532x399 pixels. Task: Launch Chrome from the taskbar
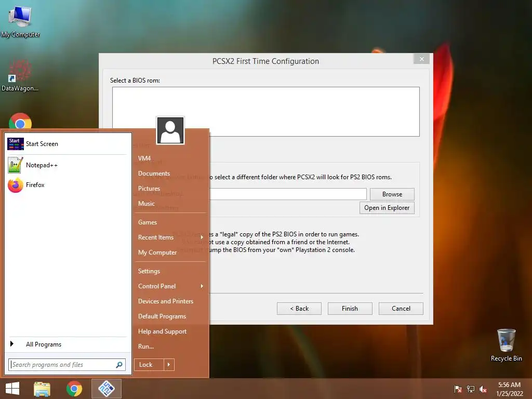tap(74, 389)
